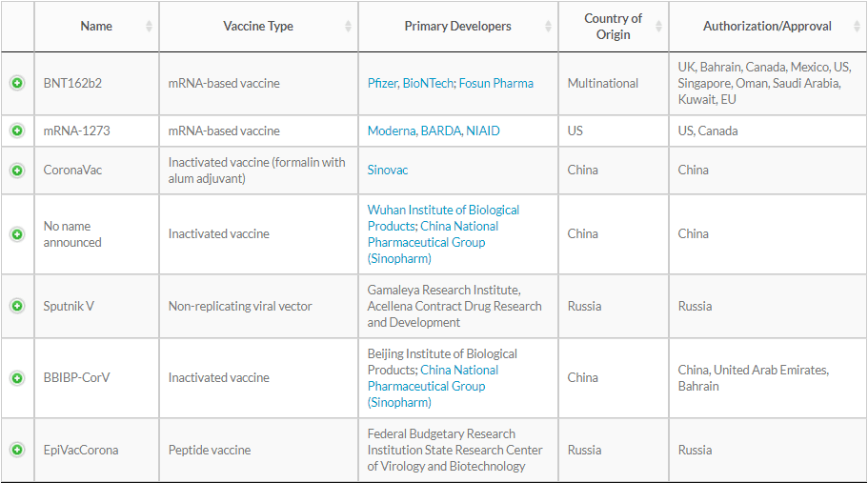Screen dimensions: 868x483
Task: Click plus icon for No name announced
Action: pos(17,234)
